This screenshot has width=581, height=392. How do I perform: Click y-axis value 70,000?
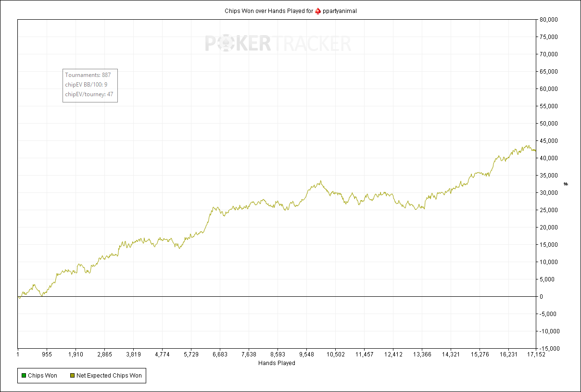[548, 54]
